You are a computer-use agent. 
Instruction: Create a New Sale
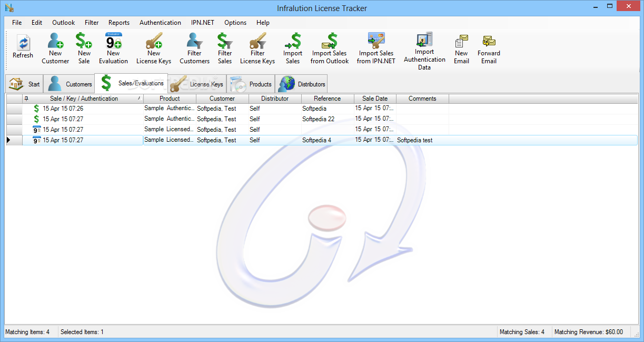click(x=84, y=48)
